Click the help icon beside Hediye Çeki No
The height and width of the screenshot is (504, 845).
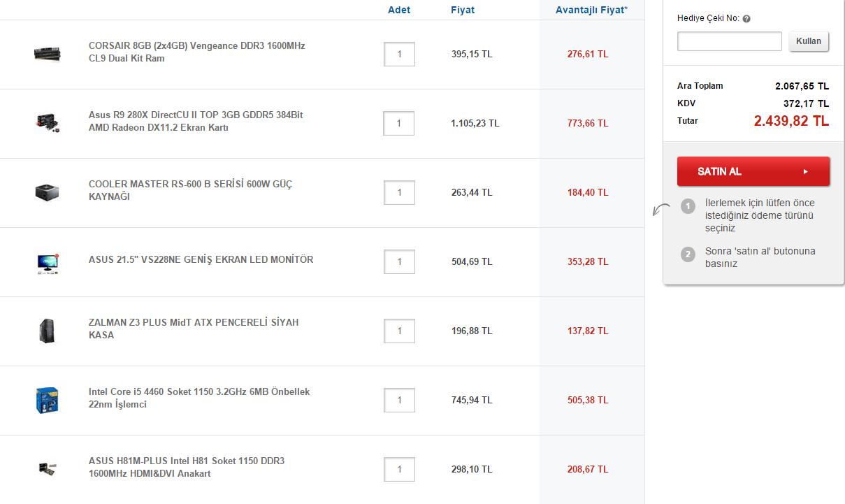[x=746, y=19]
